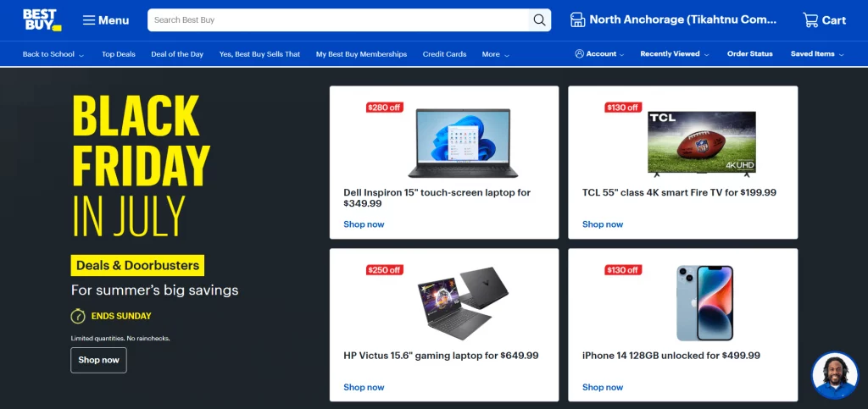Click the Black Friday Shop now button
This screenshot has height=409, width=868.
pyautogui.click(x=98, y=360)
